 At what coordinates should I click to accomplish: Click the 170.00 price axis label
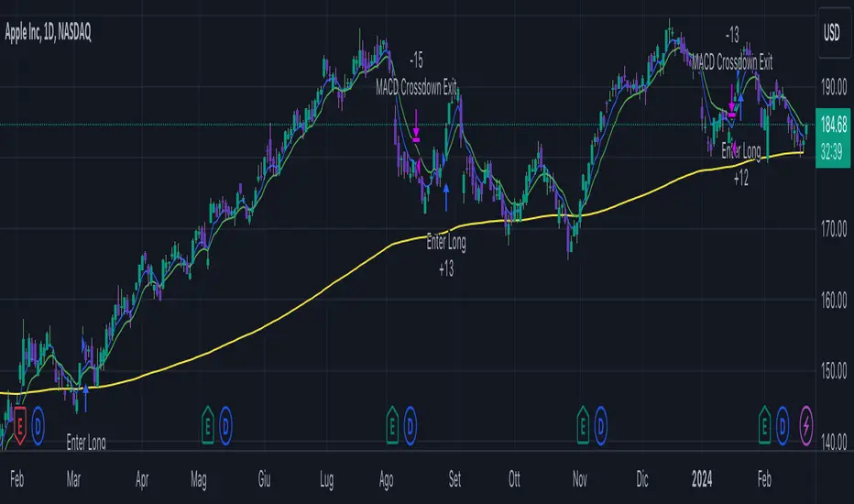click(x=834, y=229)
